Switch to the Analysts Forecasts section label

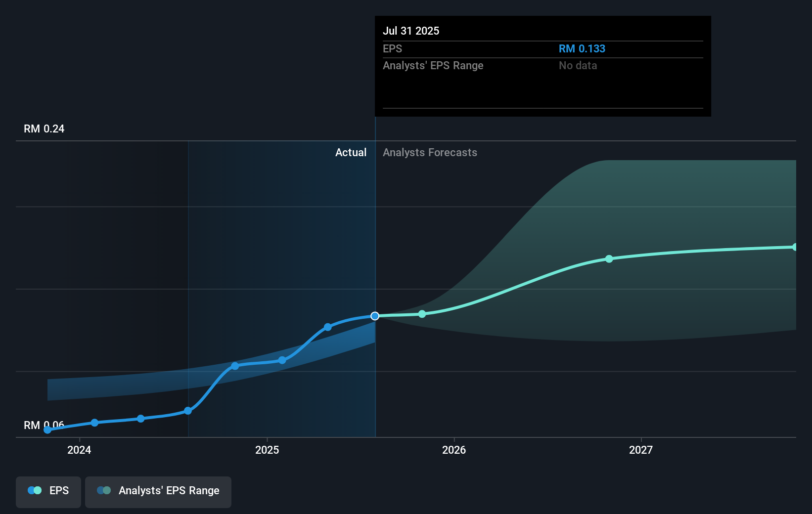pos(429,152)
